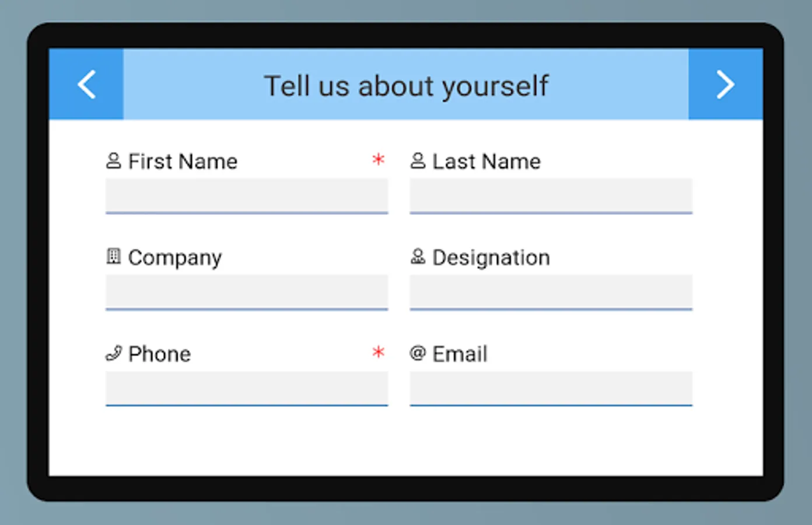Click the badge icon beside Designation
812x525 pixels.
pos(418,256)
